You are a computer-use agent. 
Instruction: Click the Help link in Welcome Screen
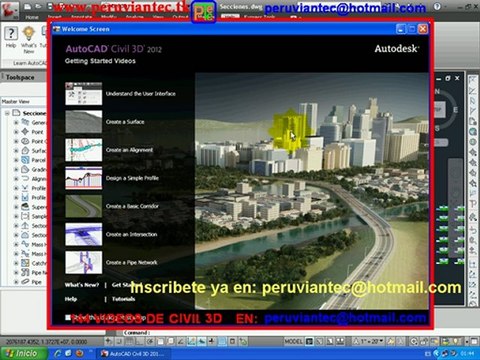point(71,299)
